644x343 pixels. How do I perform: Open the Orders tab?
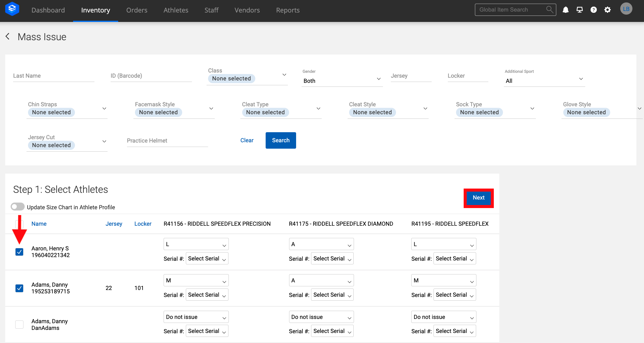(x=137, y=10)
